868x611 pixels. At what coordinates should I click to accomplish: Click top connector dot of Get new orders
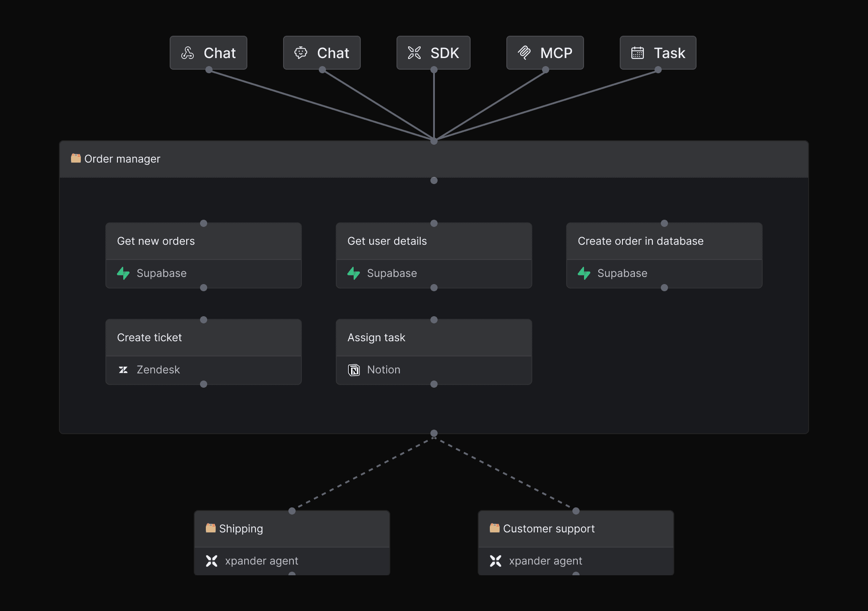(x=204, y=223)
